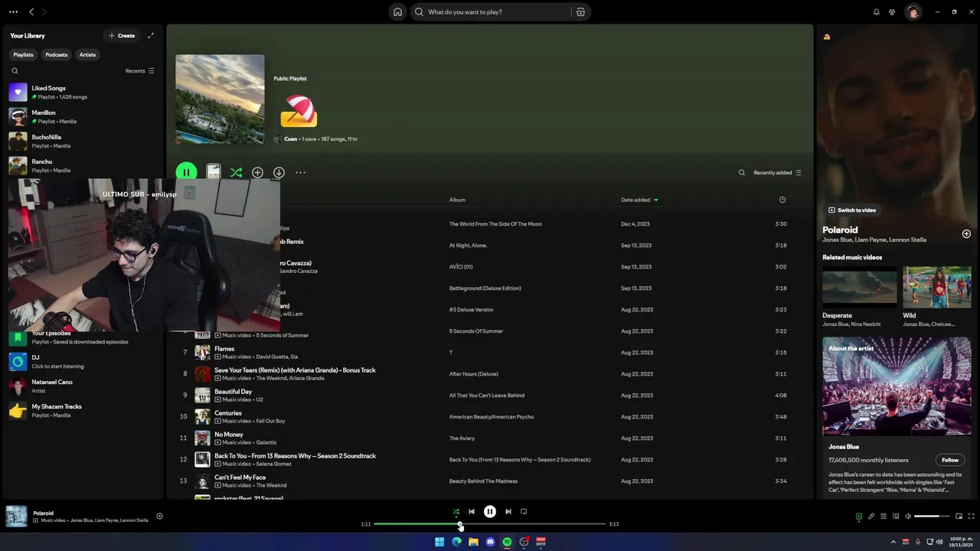Open the album 'After Hours (Deluxe)'

coord(473,374)
